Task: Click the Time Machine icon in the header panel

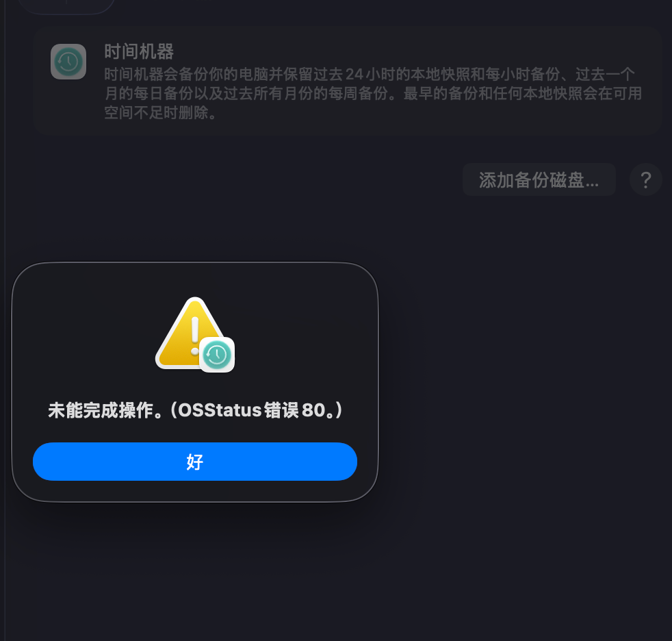Action: (68, 62)
